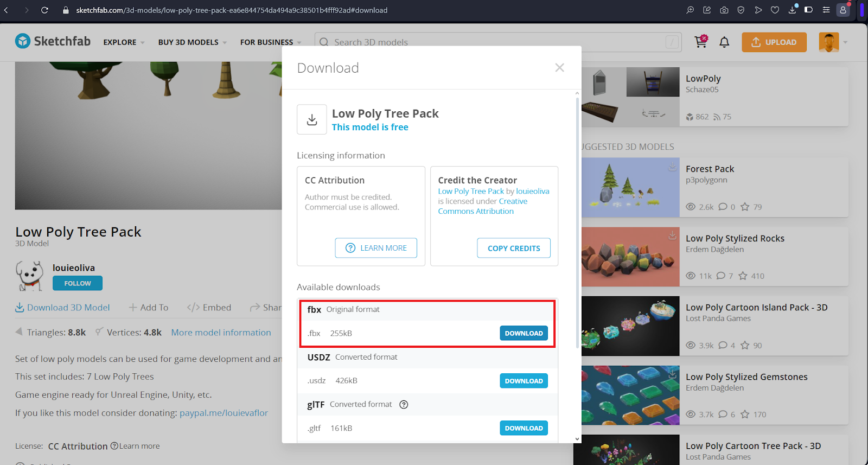Open Low Poly Cartoon Tree Pack title
Image resolution: width=868 pixels, height=465 pixels.
(753, 446)
